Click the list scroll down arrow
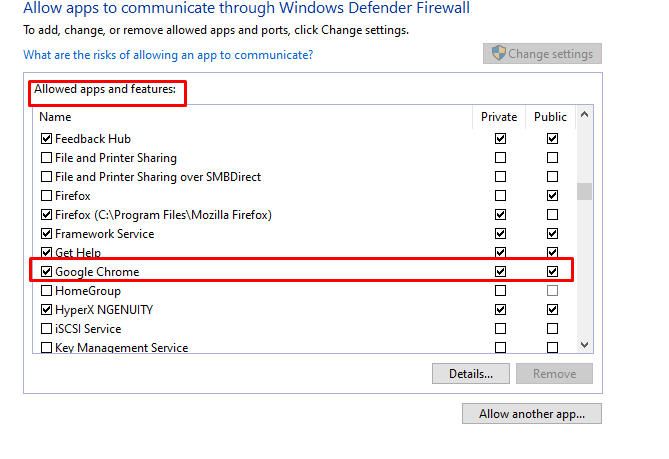This screenshot has height=459, width=669. click(585, 345)
